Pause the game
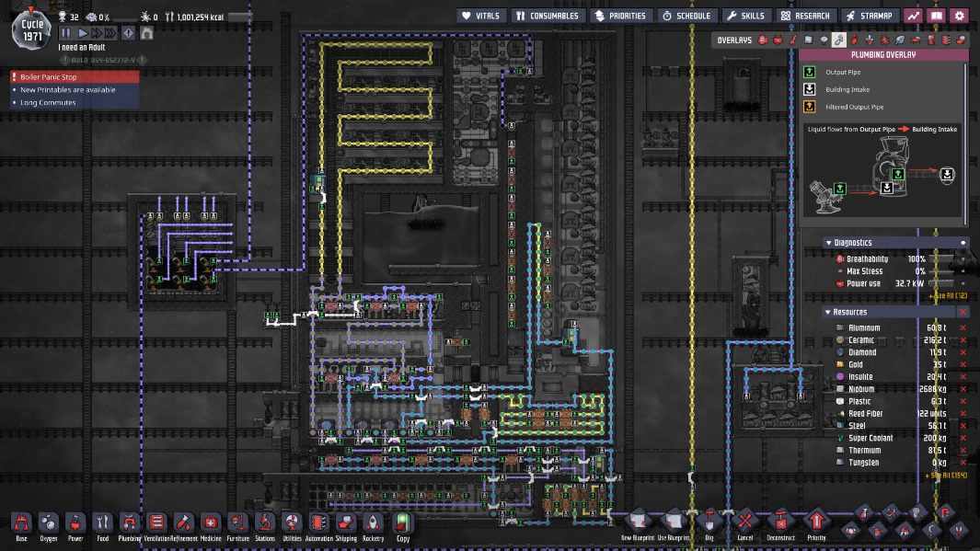The height and width of the screenshot is (551, 980). [65, 33]
